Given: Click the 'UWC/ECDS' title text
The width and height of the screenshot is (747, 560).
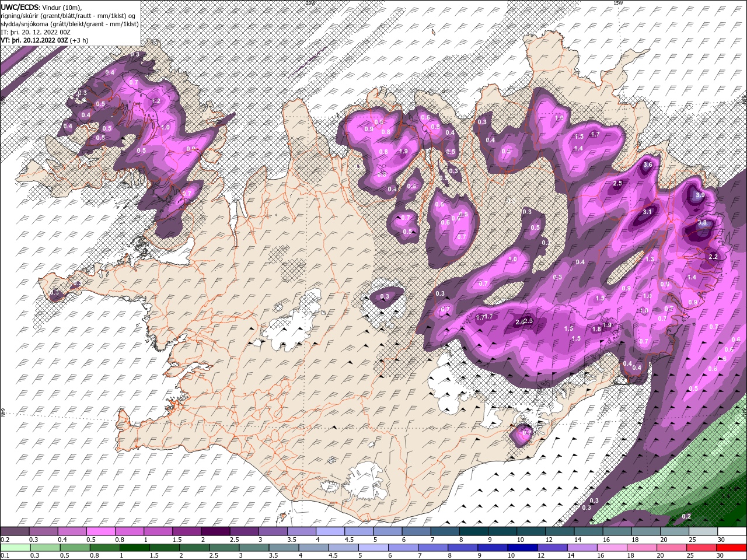Looking at the screenshot, I should coord(20,7).
